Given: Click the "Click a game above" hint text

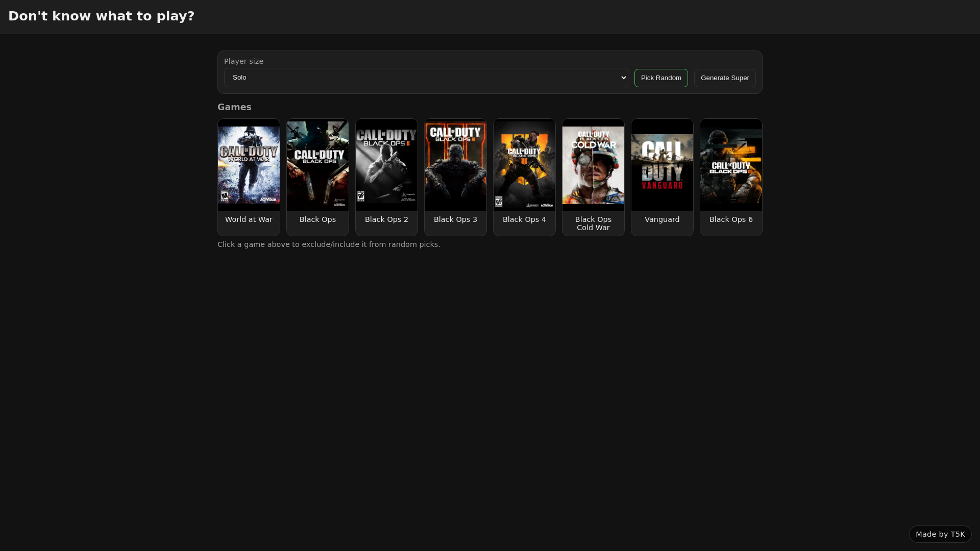Looking at the screenshot, I should click(x=329, y=244).
